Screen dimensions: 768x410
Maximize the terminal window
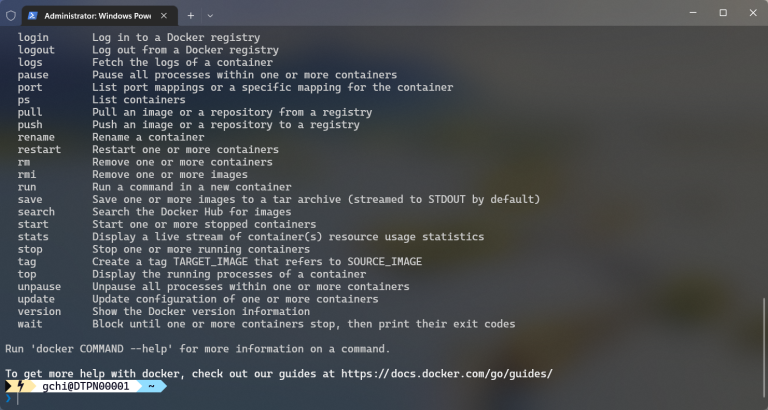point(723,13)
